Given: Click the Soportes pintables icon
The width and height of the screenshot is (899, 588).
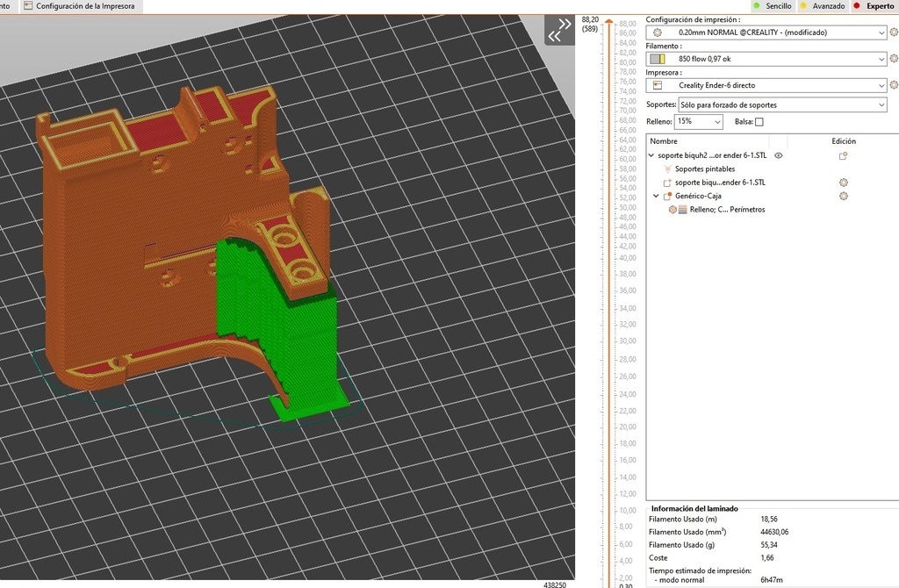Looking at the screenshot, I should [668, 169].
